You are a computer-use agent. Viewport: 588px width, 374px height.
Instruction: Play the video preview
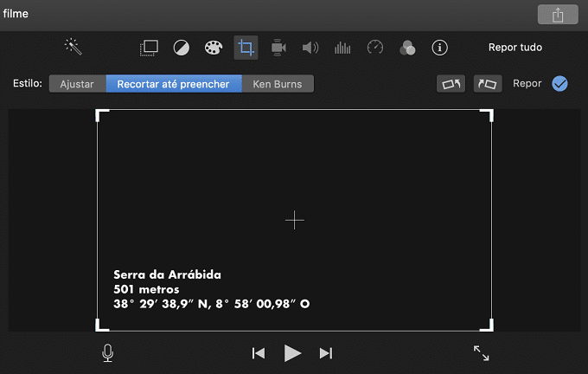(292, 353)
